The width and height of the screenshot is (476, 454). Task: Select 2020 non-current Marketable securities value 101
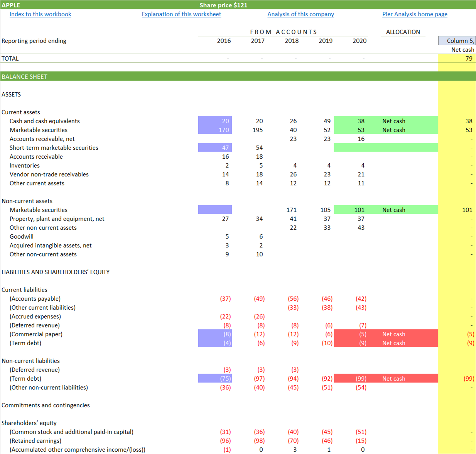[x=359, y=210]
